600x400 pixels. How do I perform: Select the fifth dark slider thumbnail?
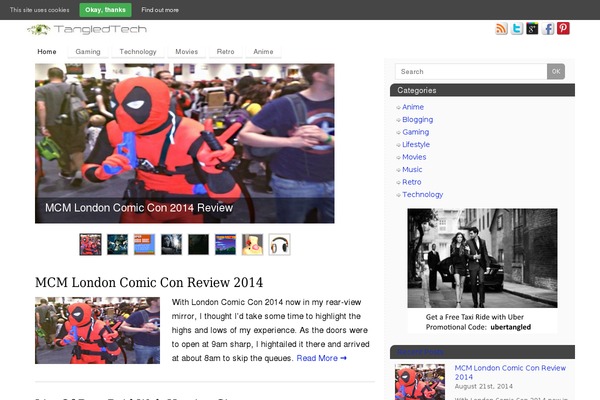[198, 245]
